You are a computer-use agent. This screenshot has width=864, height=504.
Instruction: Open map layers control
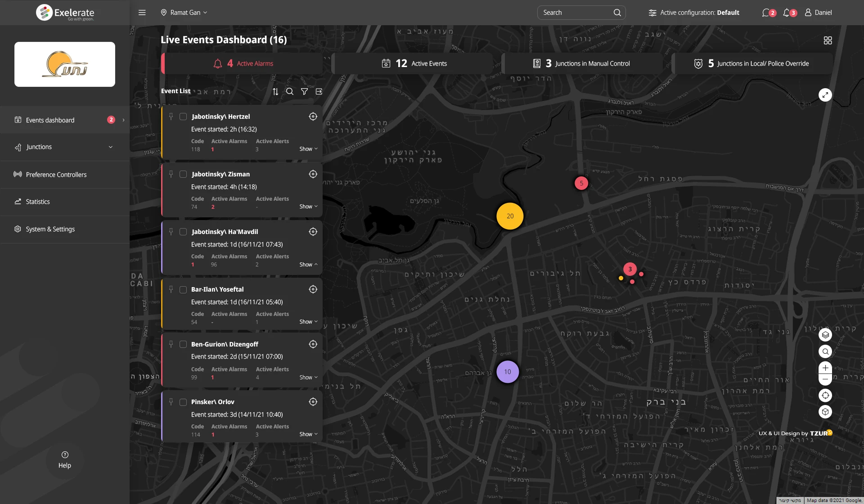pos(825,335)
